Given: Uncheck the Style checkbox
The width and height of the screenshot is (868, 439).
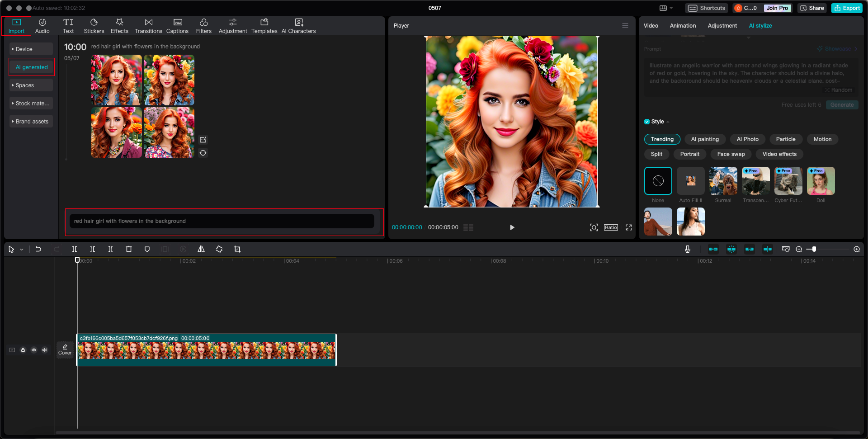Looking at the screenshot, I should (x=647, y=122).
